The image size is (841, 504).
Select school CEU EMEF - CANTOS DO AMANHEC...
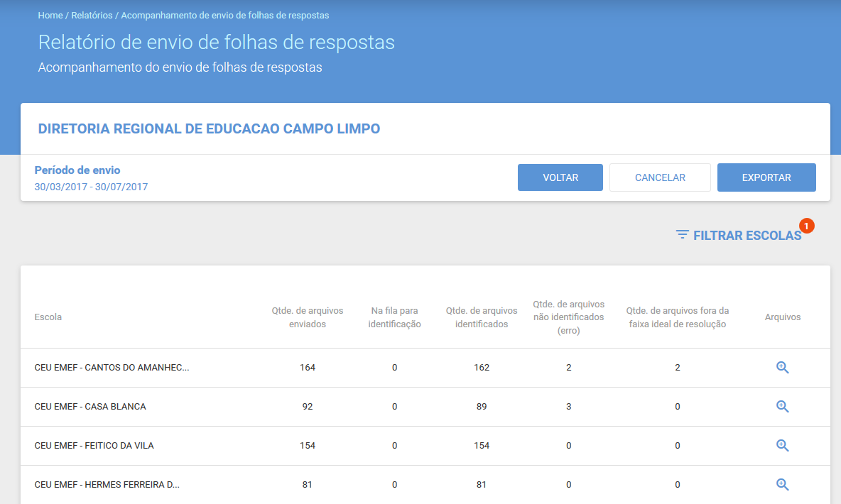click(112, 367)
